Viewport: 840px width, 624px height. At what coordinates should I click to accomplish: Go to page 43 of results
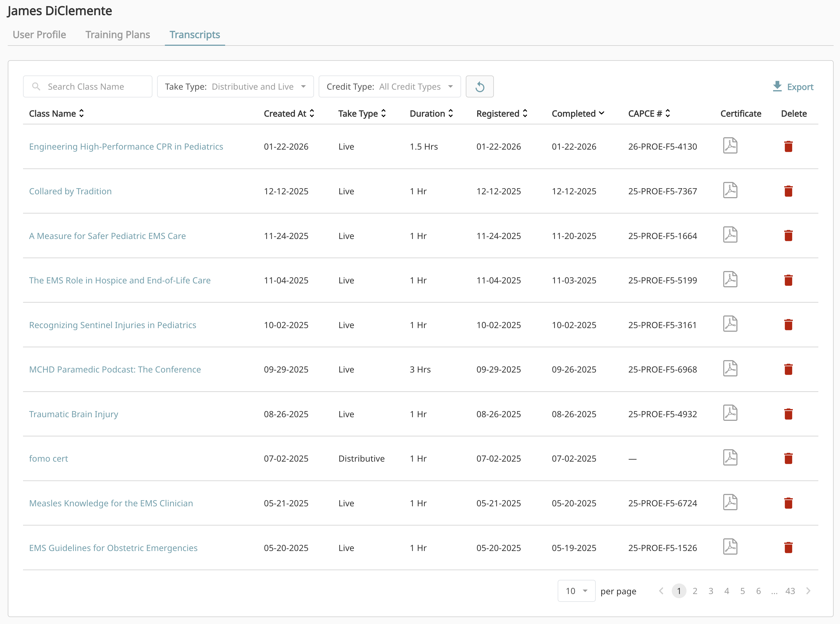point(791,591)
